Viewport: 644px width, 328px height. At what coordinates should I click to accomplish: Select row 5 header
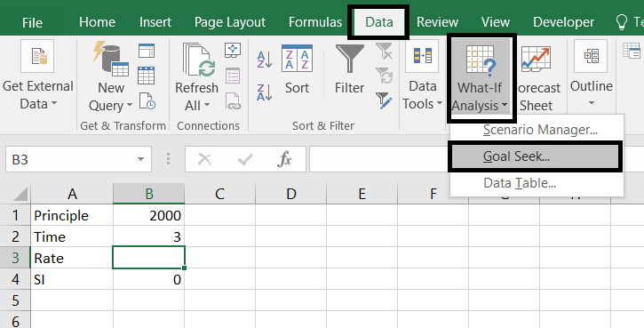(15, 300)
